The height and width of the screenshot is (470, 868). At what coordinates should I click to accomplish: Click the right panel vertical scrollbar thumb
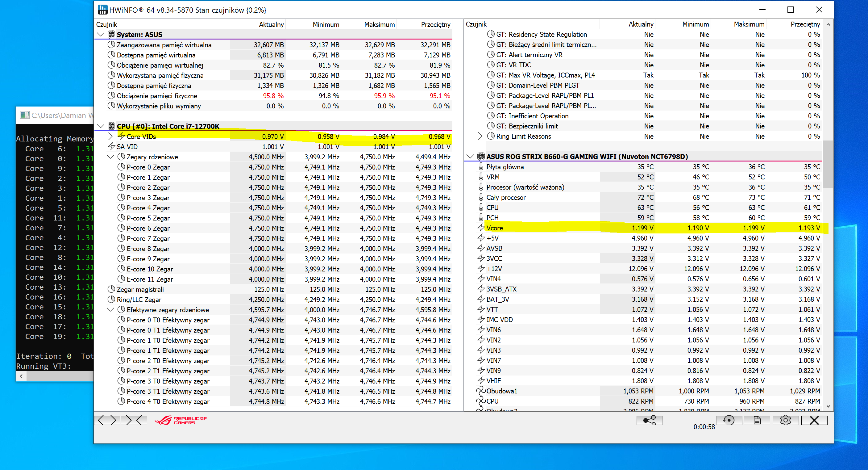coord(828,164)
